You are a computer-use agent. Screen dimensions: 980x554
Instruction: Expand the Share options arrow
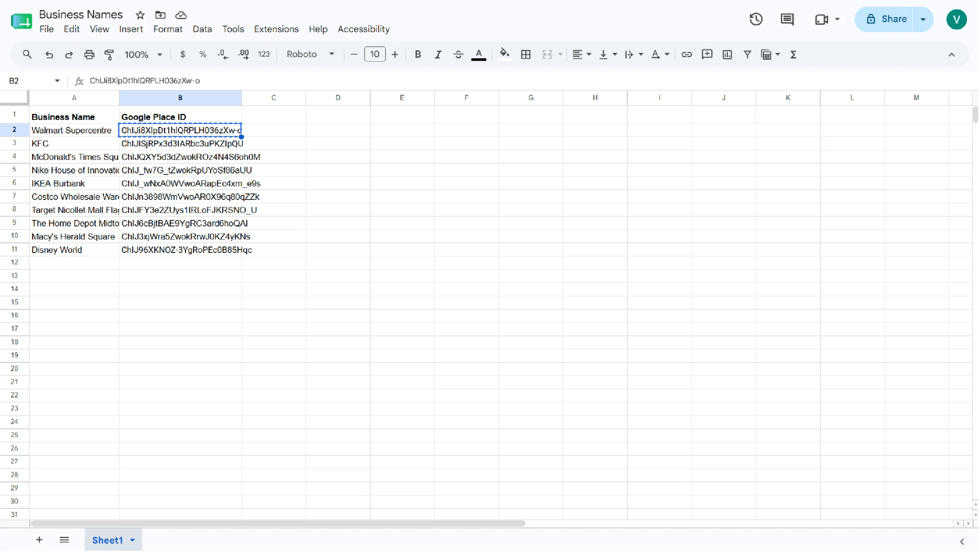coord(923,19)
